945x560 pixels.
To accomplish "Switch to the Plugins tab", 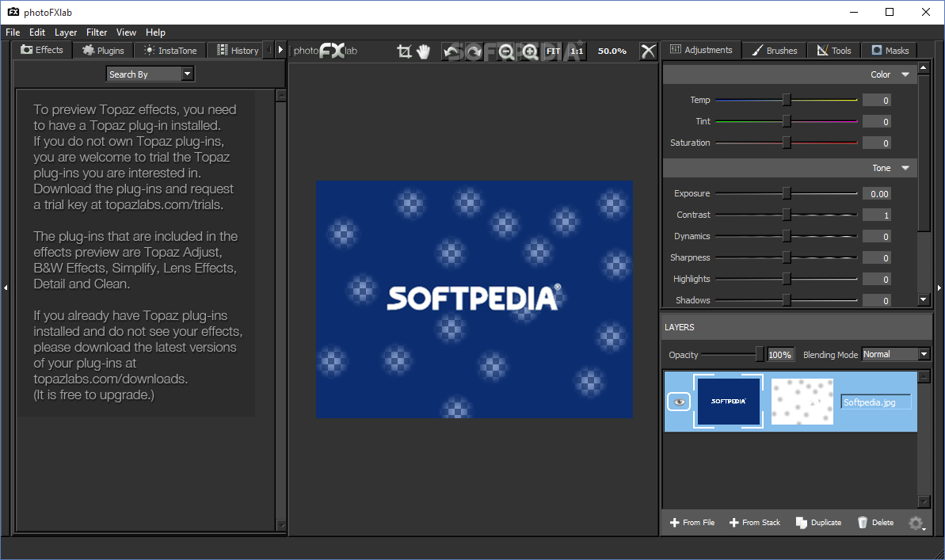I will (103, 51).
